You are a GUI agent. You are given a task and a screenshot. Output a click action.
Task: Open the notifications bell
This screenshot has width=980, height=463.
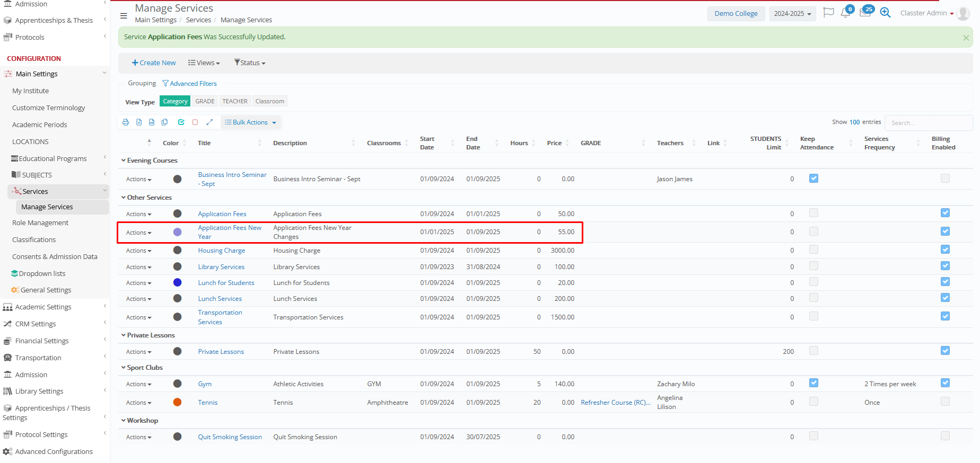tap(845, 13)
